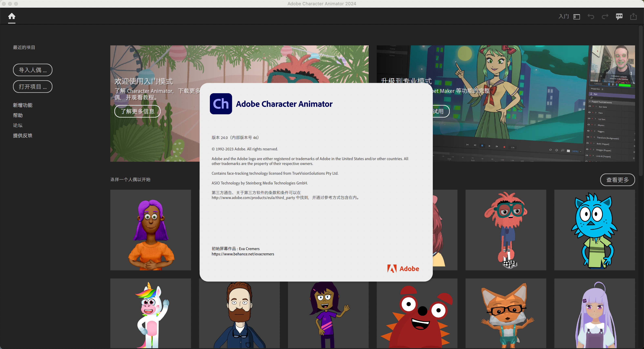Open 论坛 forum link
This screenshot has height=349, width=644.
tap(18, 125)
